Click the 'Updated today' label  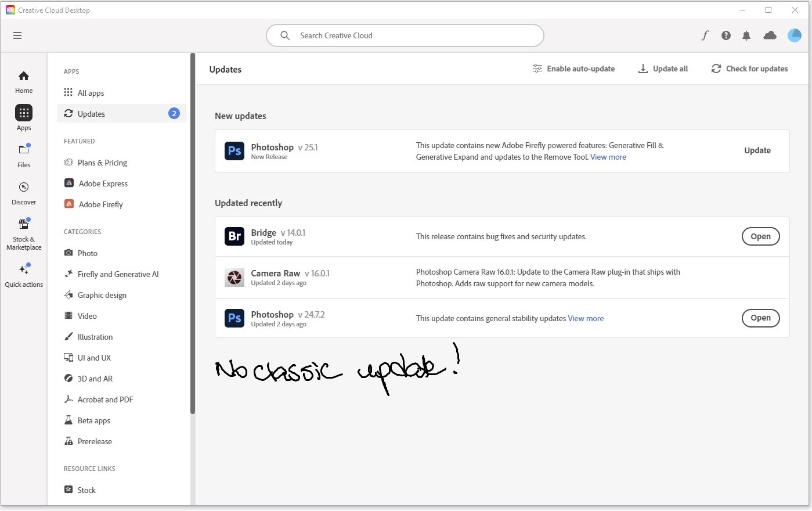click(272, 243)
